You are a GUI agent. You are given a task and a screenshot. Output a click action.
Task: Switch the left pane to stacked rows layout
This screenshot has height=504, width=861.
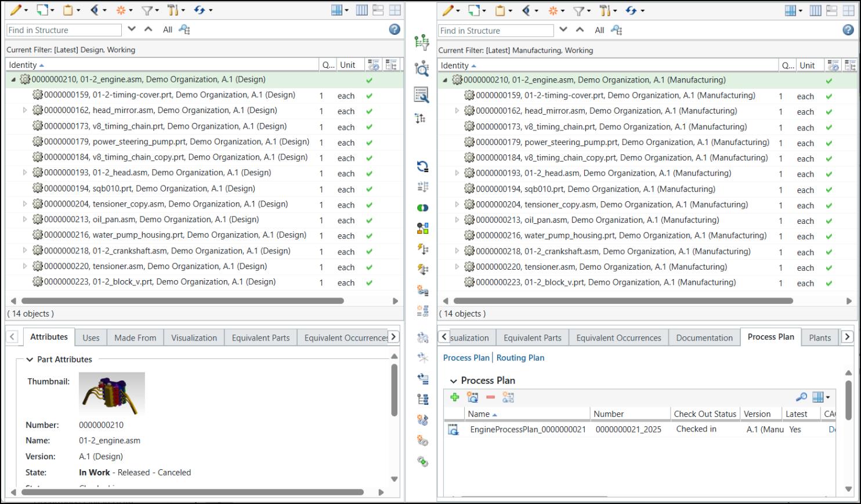(378, 10)
